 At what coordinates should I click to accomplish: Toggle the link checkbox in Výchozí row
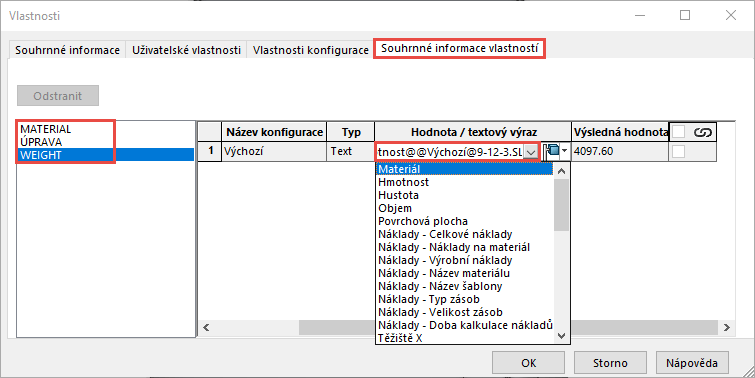pos(678,151)
